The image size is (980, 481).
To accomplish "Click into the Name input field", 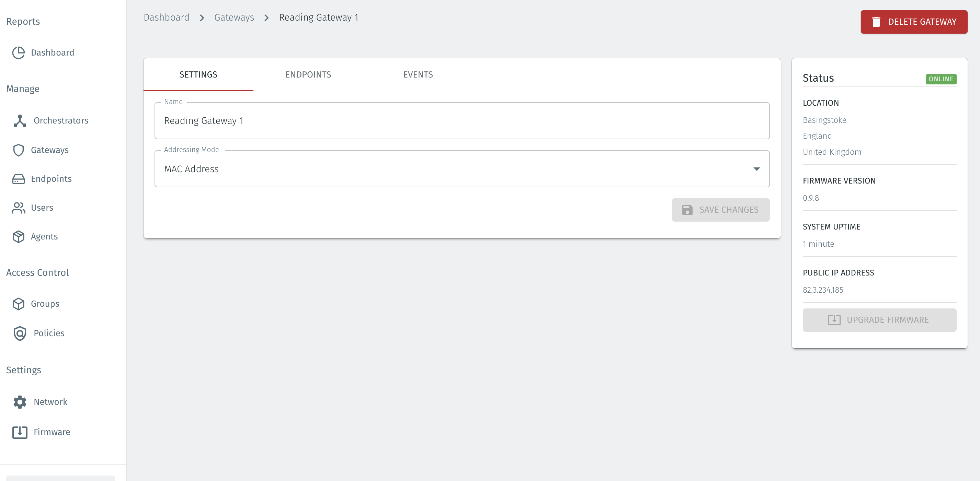I will click(x=462, y=121).
